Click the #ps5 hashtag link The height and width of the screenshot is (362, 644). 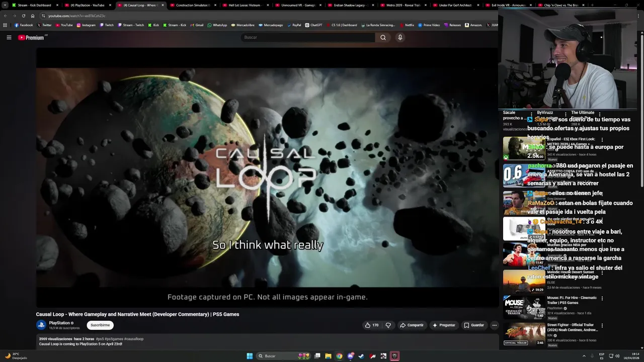[x=100, y=339]
